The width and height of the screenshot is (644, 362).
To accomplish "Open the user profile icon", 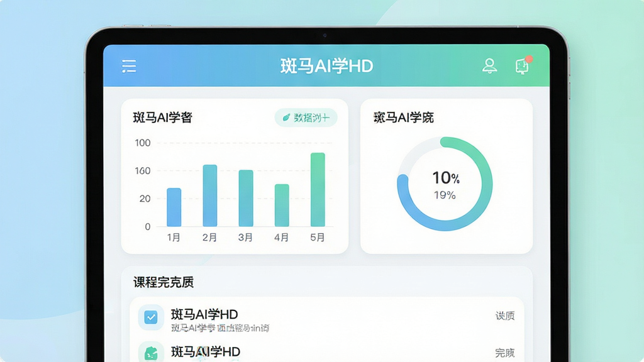I will pyautogui.click(x=489, y=65).
